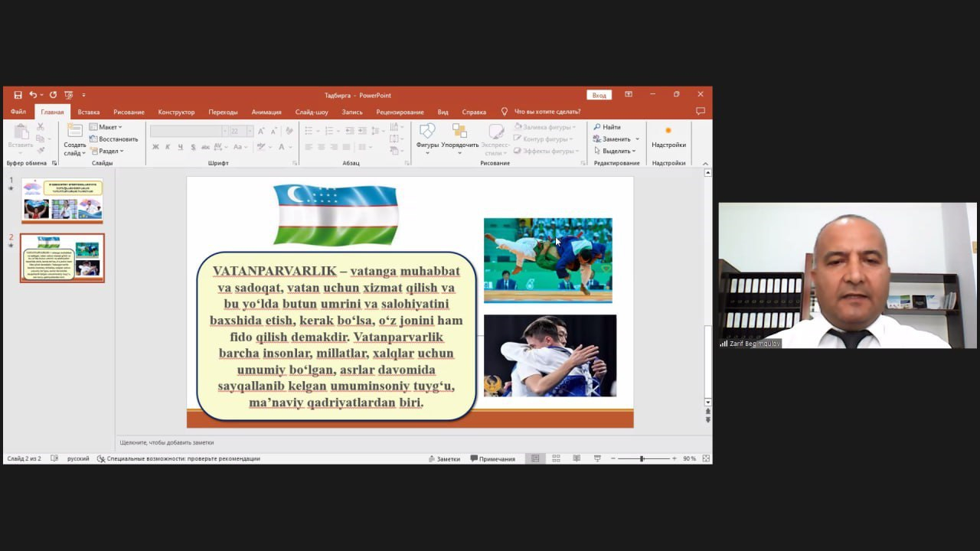Align text left
Viewport: 980px width, 551px height.
[309, 147]
